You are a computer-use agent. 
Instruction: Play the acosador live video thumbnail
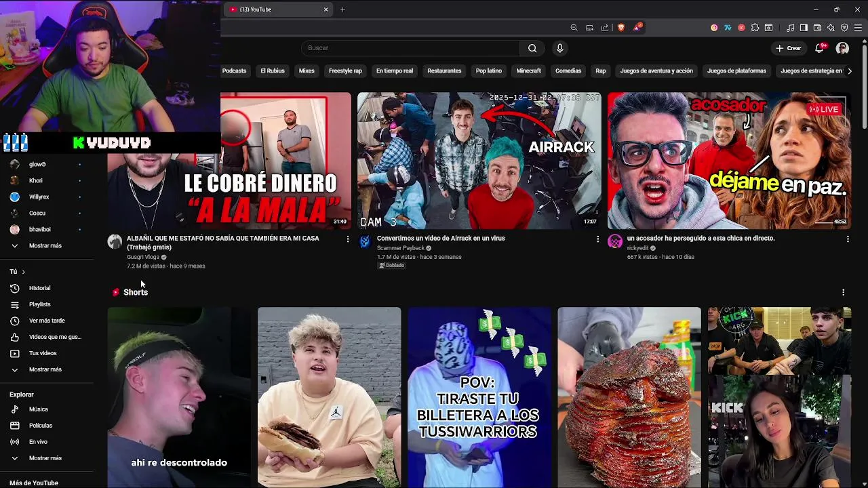pyautogui.click(x=729, y=161)
